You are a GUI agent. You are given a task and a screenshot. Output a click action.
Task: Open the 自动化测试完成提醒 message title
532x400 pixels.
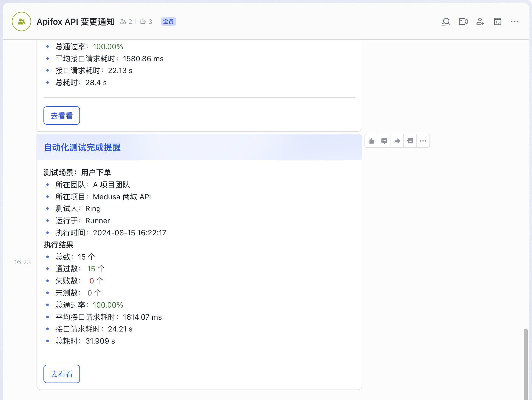(x=82, y=147)
